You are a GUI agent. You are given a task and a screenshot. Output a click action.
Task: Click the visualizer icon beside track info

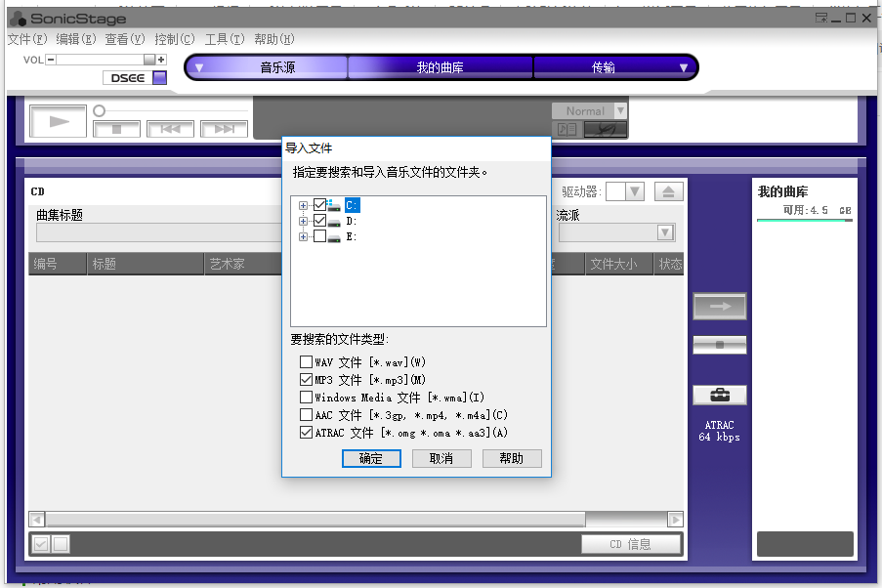[x=605, y=129]
